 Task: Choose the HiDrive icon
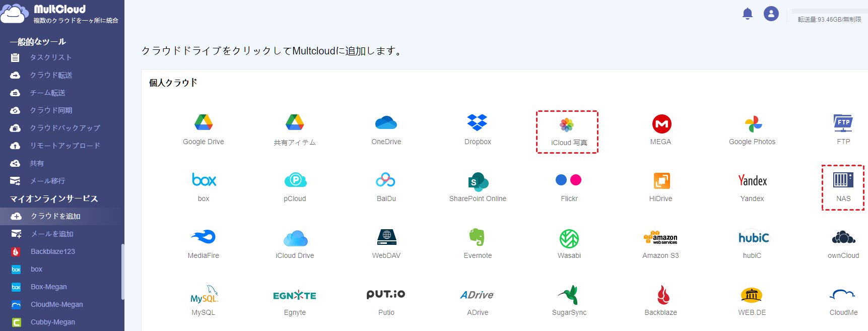661,181
